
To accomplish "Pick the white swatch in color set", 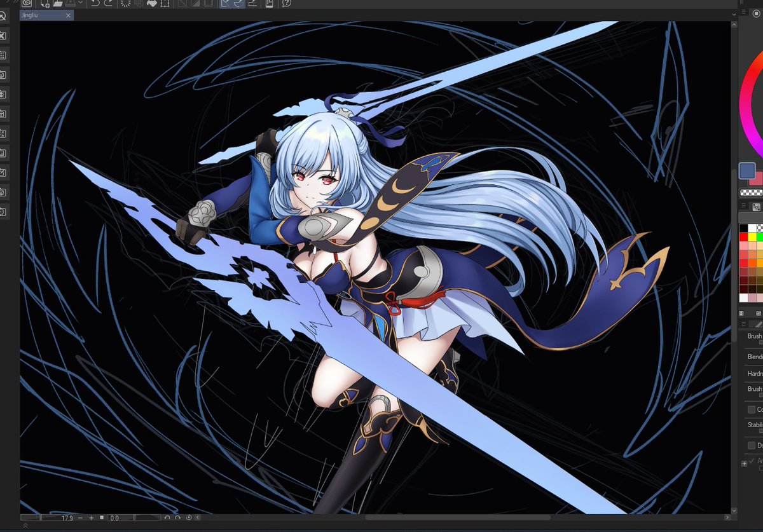I will pos(753,228).
